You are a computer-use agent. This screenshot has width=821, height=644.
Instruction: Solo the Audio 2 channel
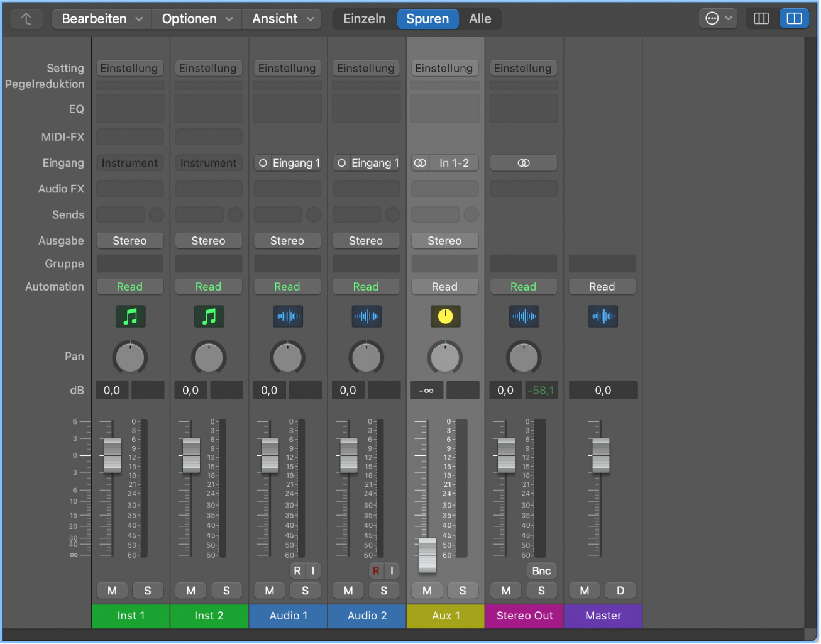tap(384, 591)
